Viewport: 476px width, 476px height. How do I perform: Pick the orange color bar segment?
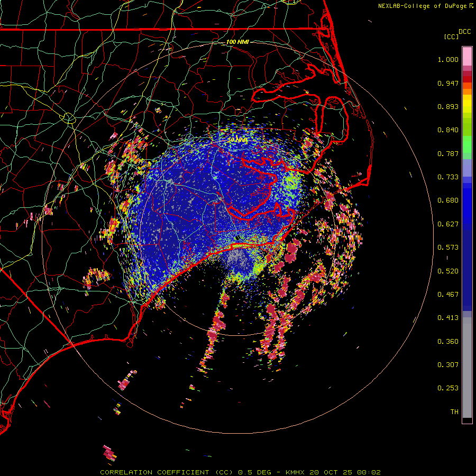click(467, 91)
